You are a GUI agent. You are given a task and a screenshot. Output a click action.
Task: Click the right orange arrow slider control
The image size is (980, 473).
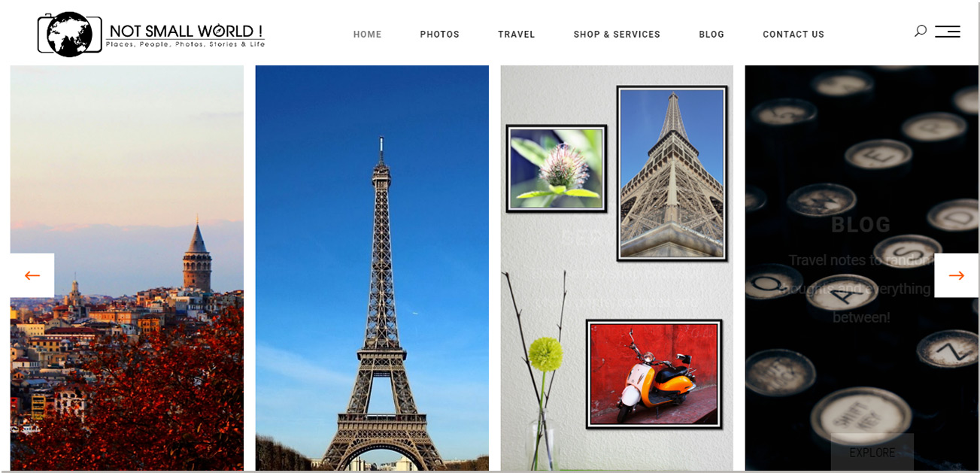click(956, 275)
